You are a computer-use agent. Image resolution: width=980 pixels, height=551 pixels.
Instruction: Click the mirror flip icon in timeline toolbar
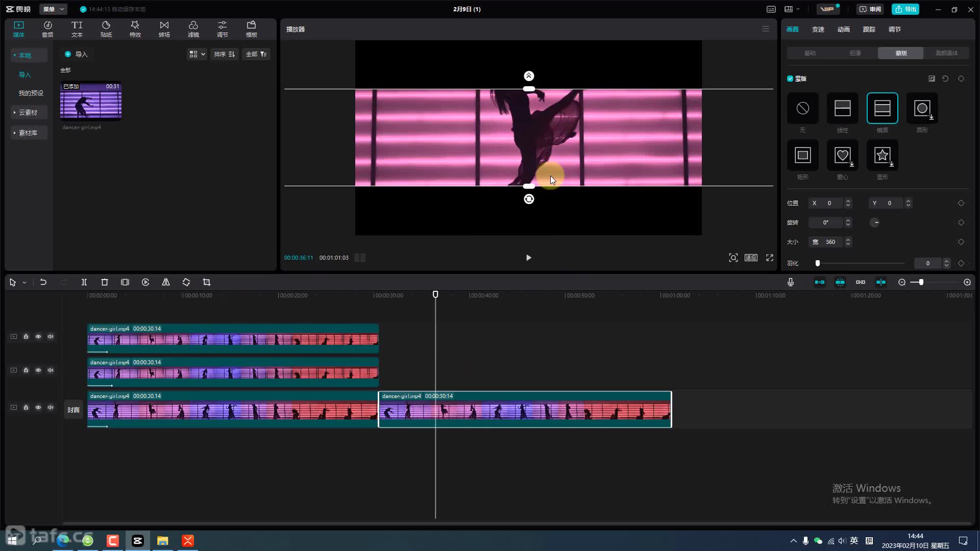point(166,282)
